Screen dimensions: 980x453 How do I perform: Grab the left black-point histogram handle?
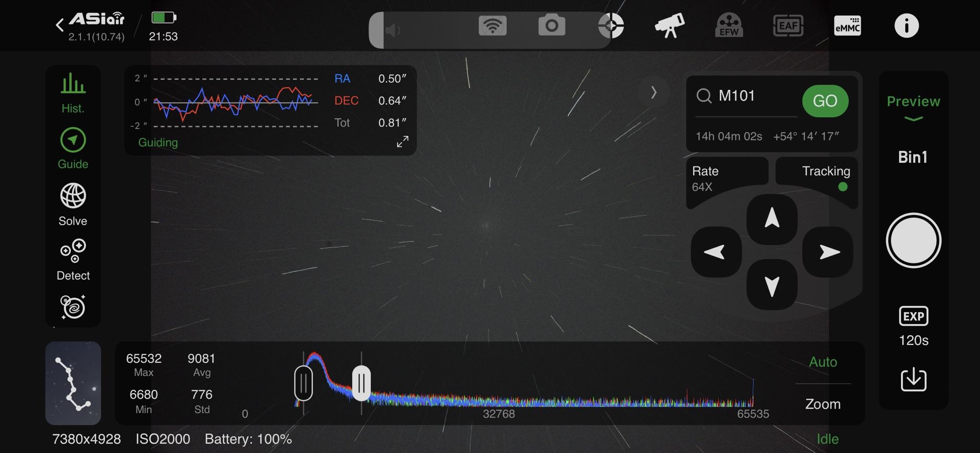tap(303, 383)
